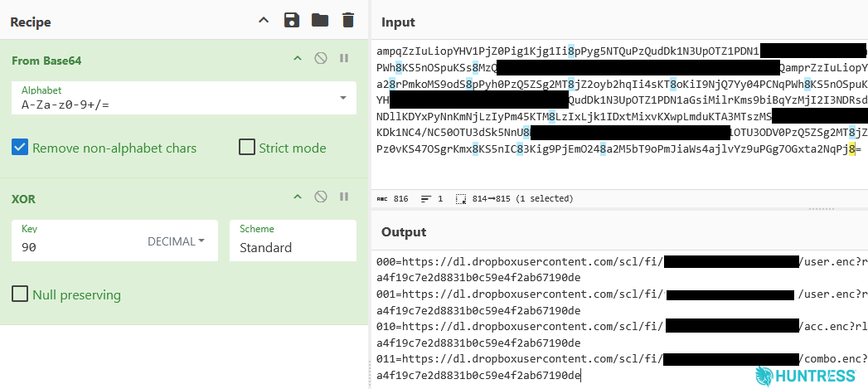Load a recipe via the folder icon
Screen dimensions: 868x389
pos(320,21)
